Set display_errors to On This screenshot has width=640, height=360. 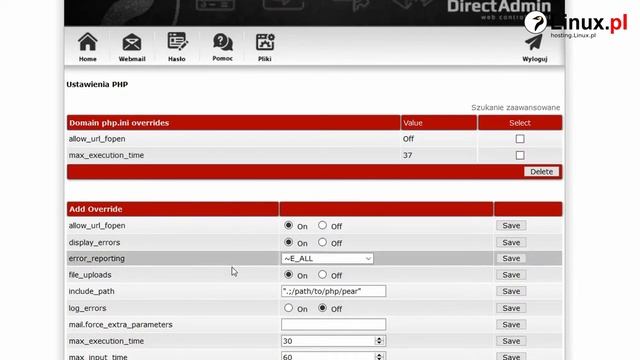pyautogui.click(x=288, y=242)
